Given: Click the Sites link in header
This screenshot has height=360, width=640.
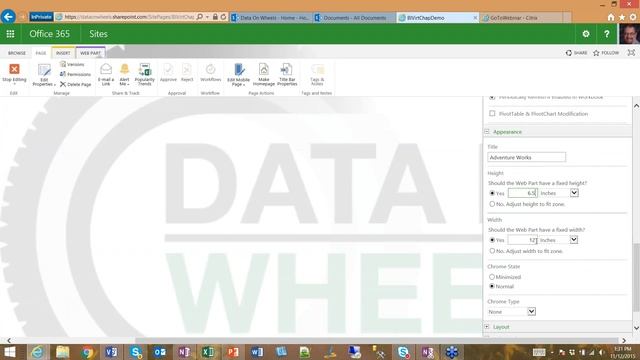Looking at the screenshot, I should [x=98, y=34].
